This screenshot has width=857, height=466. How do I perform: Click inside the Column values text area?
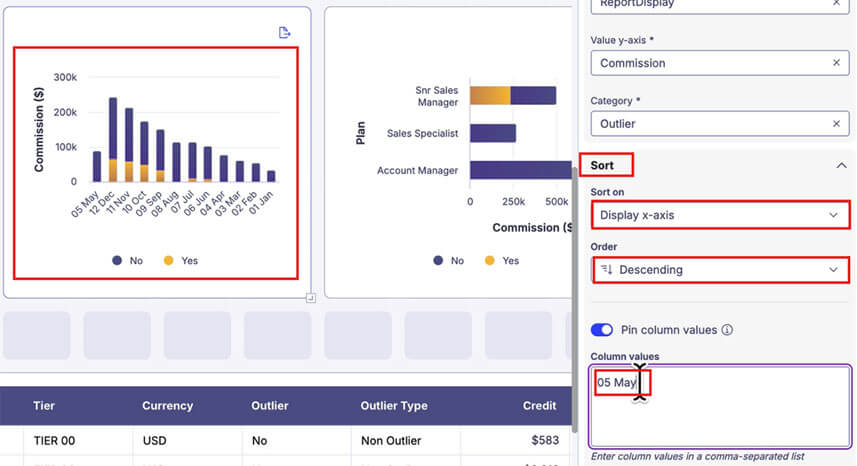pyautogui.click(x=720, y=406)
